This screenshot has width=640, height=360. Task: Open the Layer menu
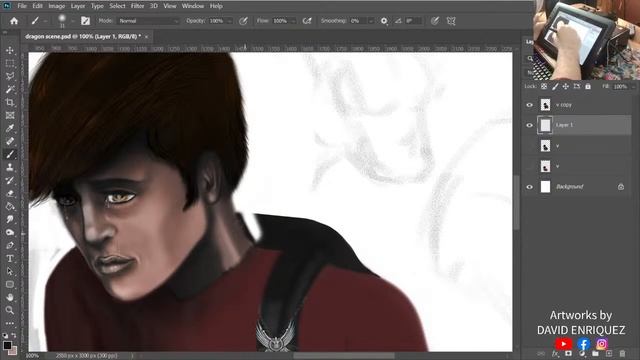pyautogui.click(x=78, y=6)
